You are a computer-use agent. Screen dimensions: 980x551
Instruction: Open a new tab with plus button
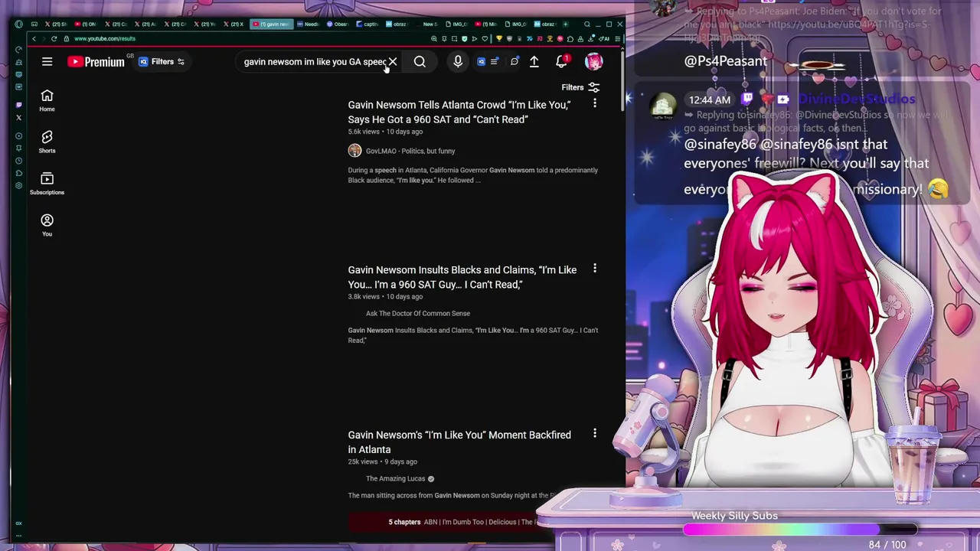(565, 24)
